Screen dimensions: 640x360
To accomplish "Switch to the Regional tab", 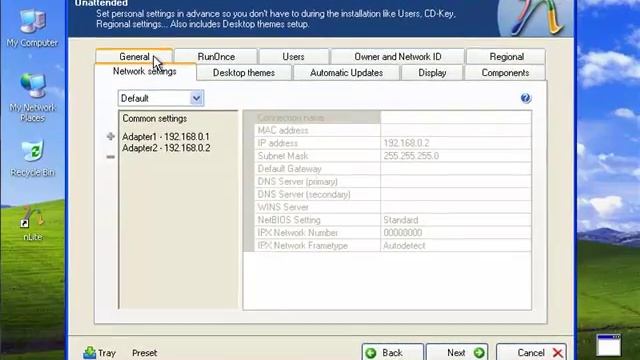I will [506, 56].
